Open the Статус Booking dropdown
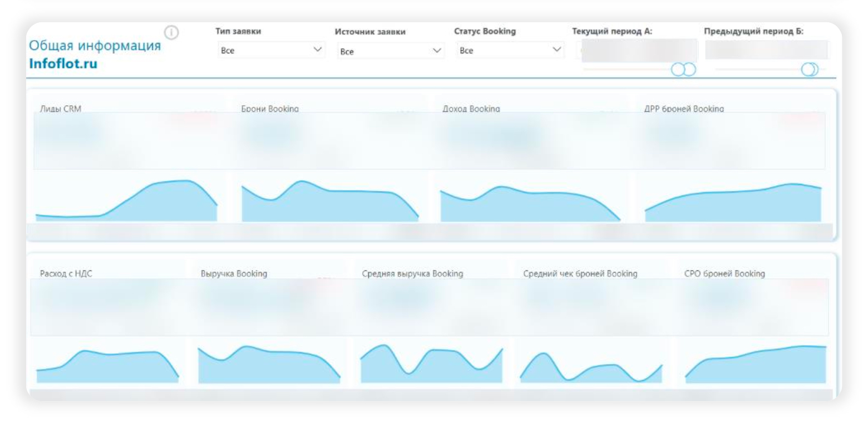The height and width of the screenshot is (424, 868). (509, 50)
